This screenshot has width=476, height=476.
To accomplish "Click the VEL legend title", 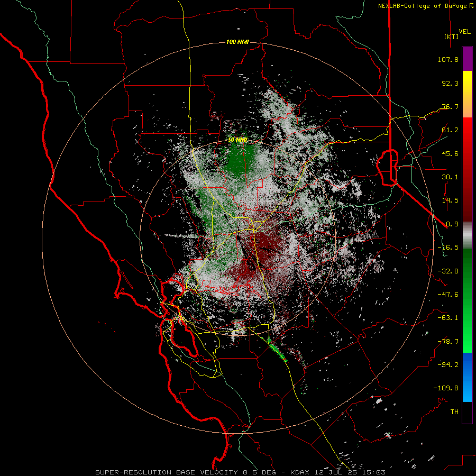I will (464, 31).
